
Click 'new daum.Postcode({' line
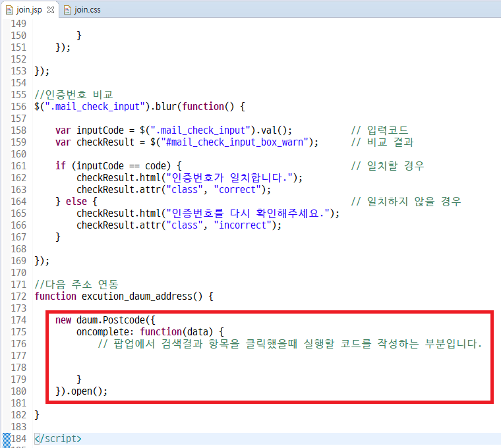click(x=105, y=320)
